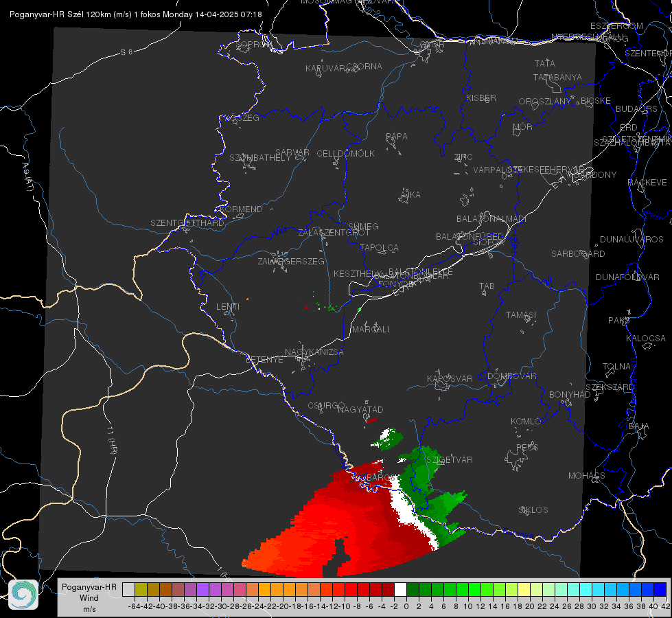
Task: Click the TATA town label
Action: [545, 63]
